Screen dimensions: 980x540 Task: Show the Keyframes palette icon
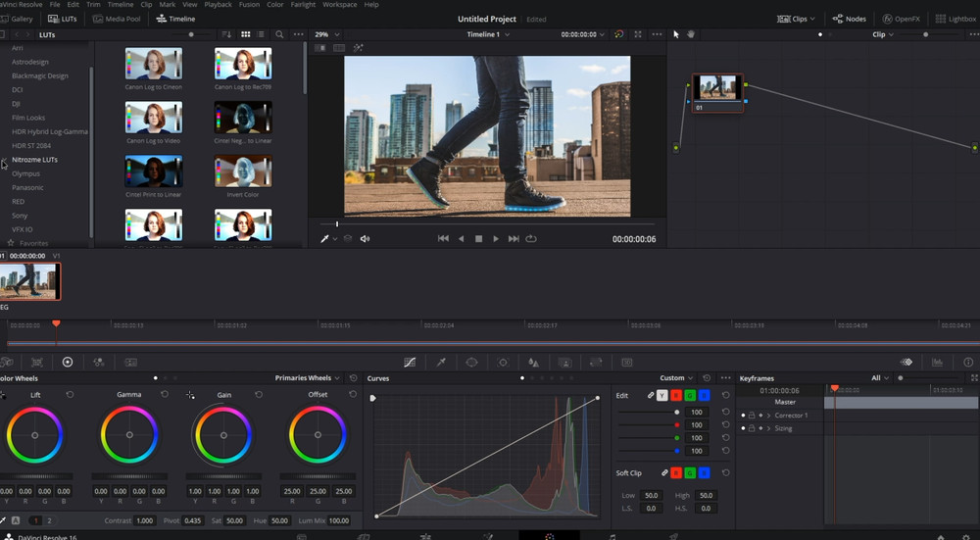coord(906,362)
